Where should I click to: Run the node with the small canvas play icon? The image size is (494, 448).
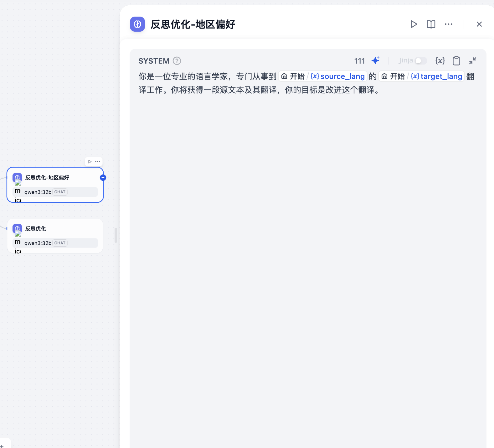90,162
